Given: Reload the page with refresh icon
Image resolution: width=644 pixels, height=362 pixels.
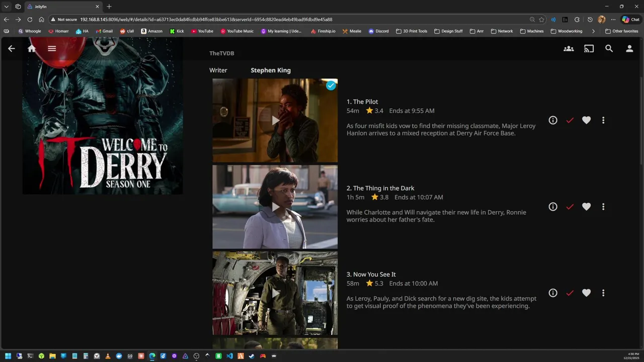Looking at the screenshot, I should (x=30, y=20).
